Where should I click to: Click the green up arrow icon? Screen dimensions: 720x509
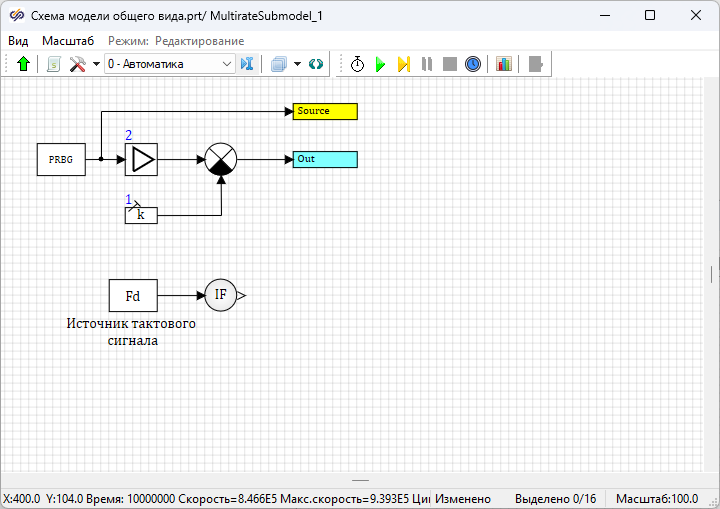(24, 64)
